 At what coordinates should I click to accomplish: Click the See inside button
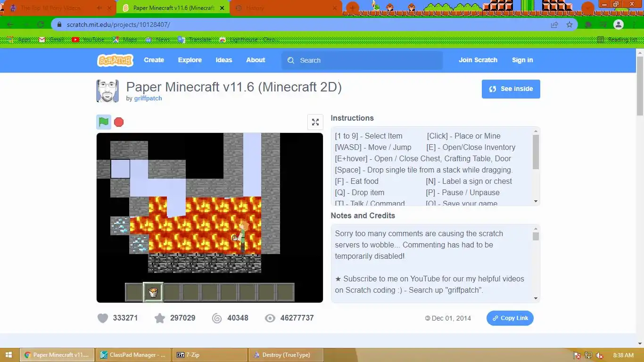[511, 89]
